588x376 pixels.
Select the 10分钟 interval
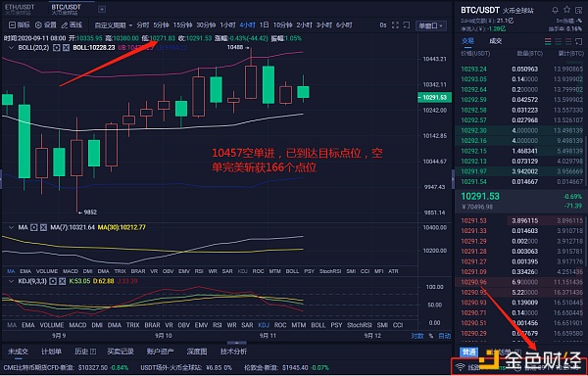click(283, 25)
